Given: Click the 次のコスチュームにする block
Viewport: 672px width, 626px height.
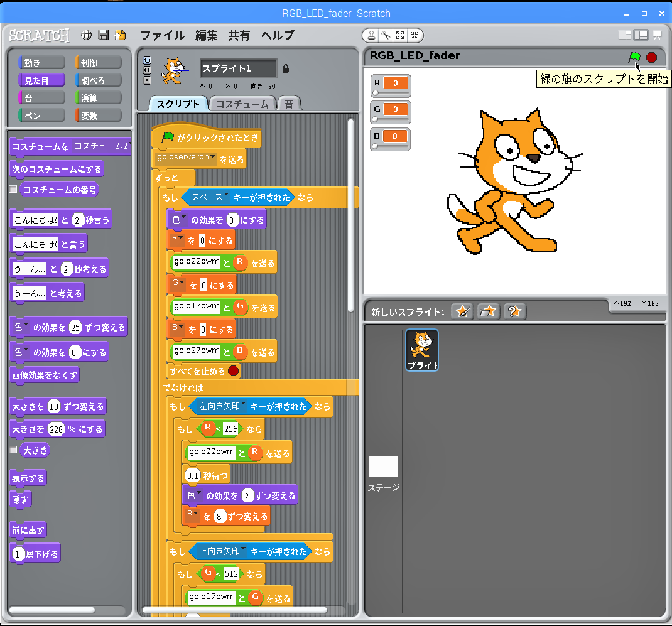Looking at the screenshot, I should click(x=57, y=170).
